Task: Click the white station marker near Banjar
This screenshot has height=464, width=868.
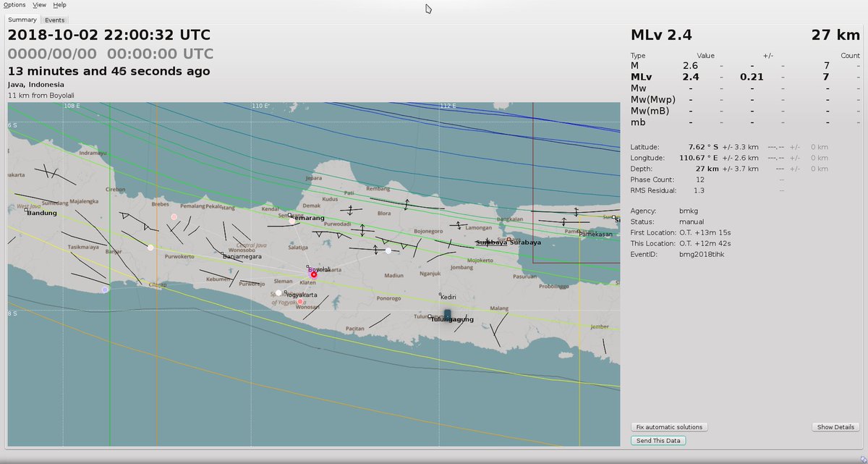Action: (150, 248)
